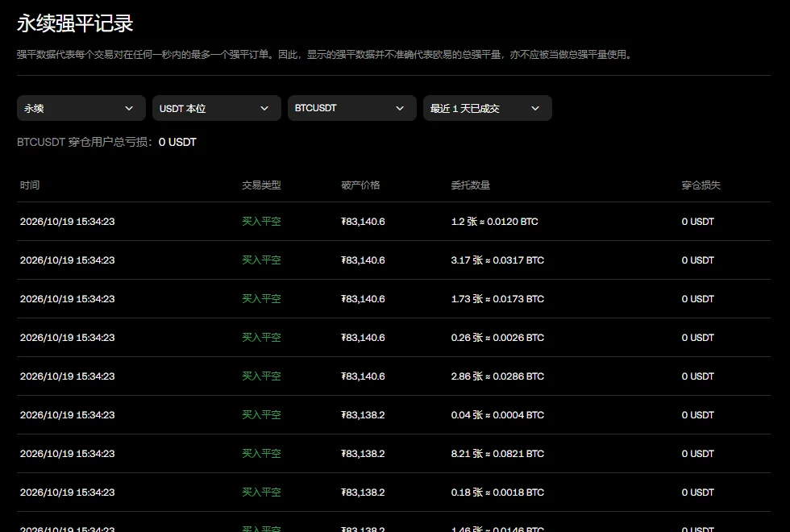Click the BTCUSDT 穿仓用户总亏损 label
The height and width of the screenshot is (532, 790).
(85, 142)
